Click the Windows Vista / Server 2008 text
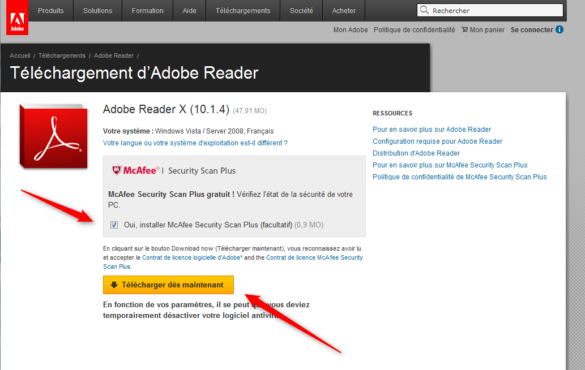The image size is (585, 370). (x=199, y=131)
